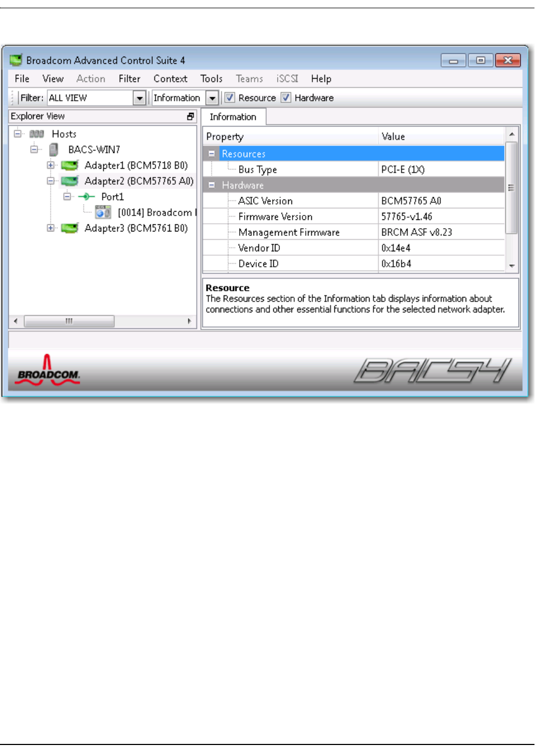Image resolution: width=535 pixels, height=756 pixels.
Task: Click the property list scroll down arrow
Action: tap(511, 266)
